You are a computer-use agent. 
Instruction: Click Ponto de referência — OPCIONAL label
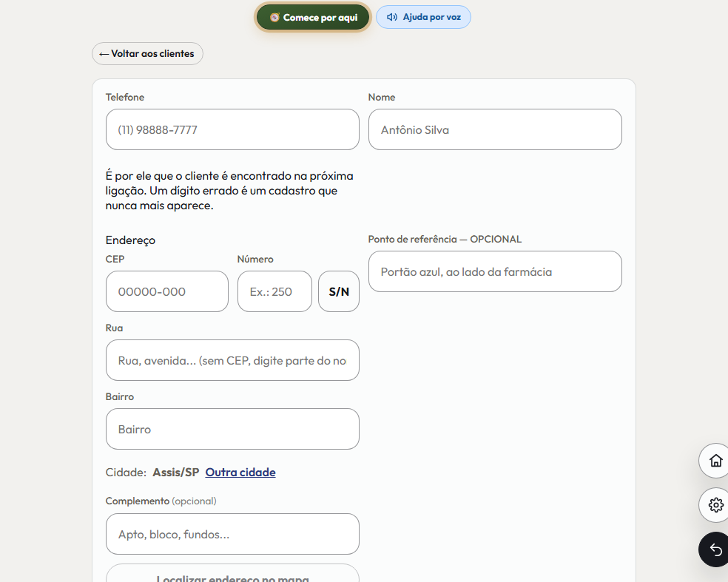tap(445, 239)
